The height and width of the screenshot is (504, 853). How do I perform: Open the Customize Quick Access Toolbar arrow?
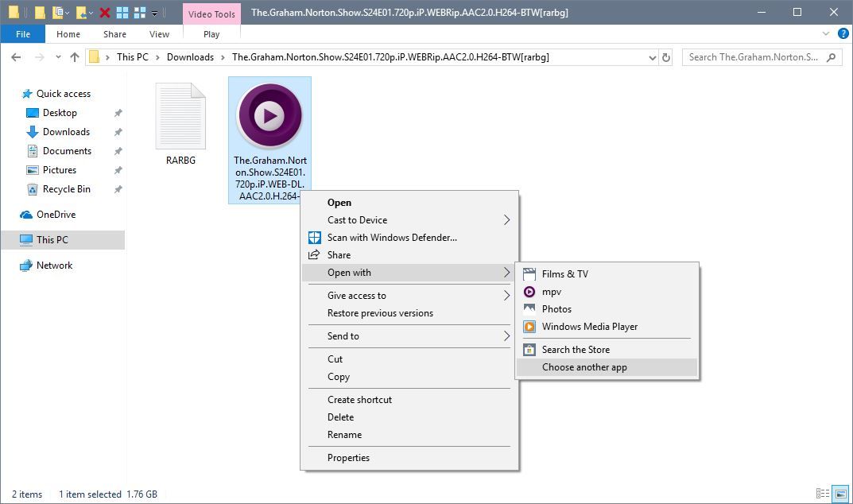tap(154, 13)
